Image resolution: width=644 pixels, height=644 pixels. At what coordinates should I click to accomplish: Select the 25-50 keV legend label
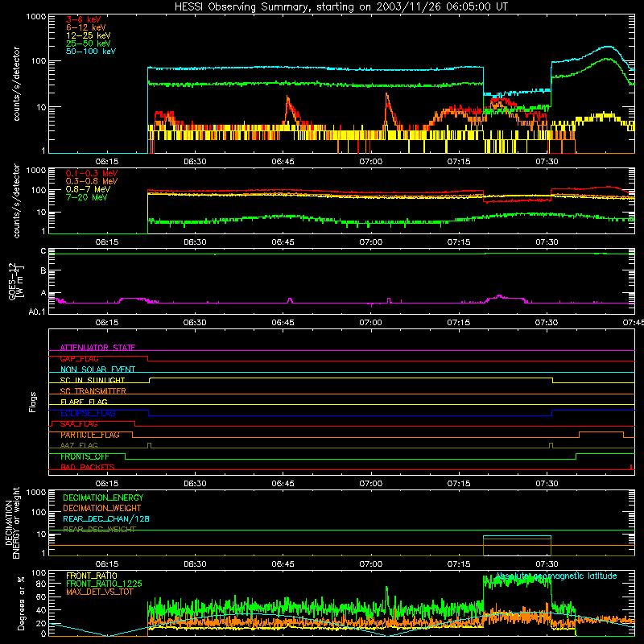(89, 43)
